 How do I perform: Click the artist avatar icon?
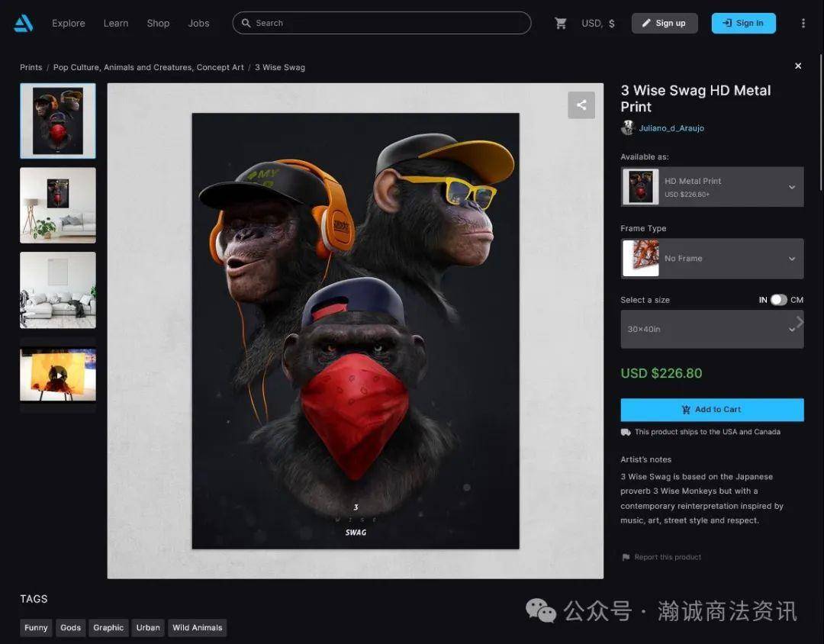pyautogui.click(x=628, y=128)
